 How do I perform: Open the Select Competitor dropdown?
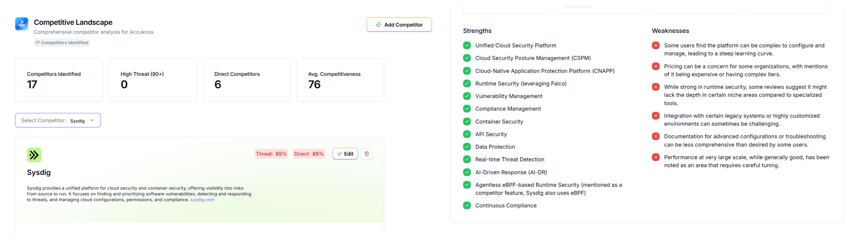(58, 120)
